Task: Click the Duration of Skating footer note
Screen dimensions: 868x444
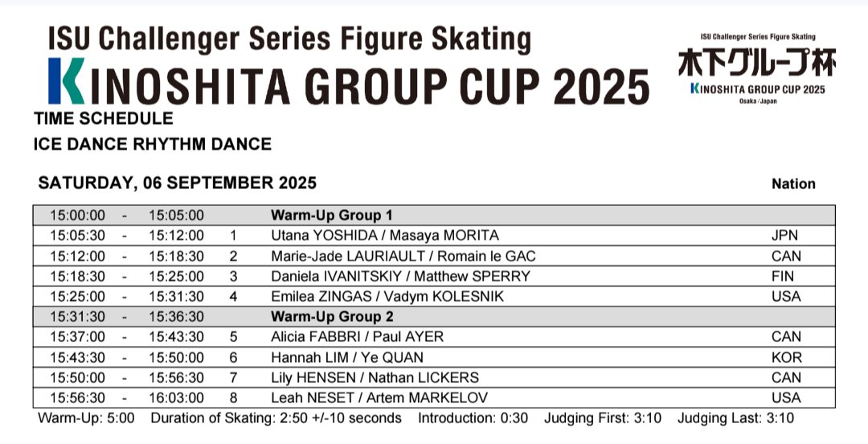Action: [276, 418]
